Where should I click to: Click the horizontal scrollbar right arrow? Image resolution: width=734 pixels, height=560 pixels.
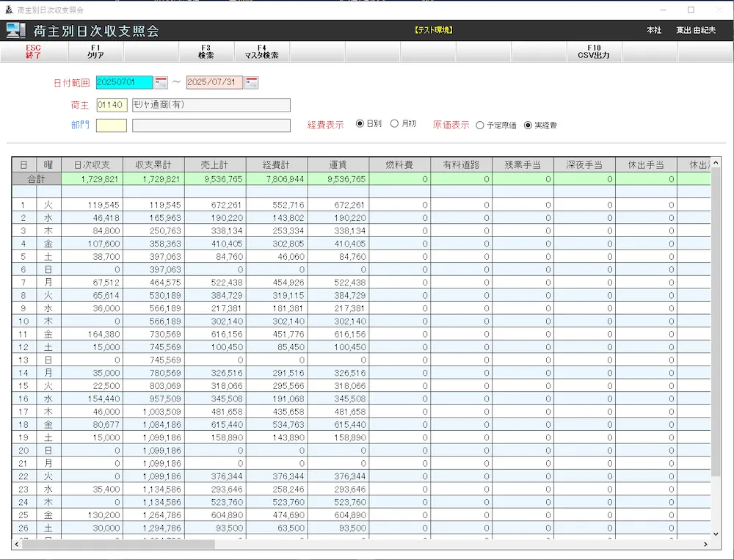(706, 545)
